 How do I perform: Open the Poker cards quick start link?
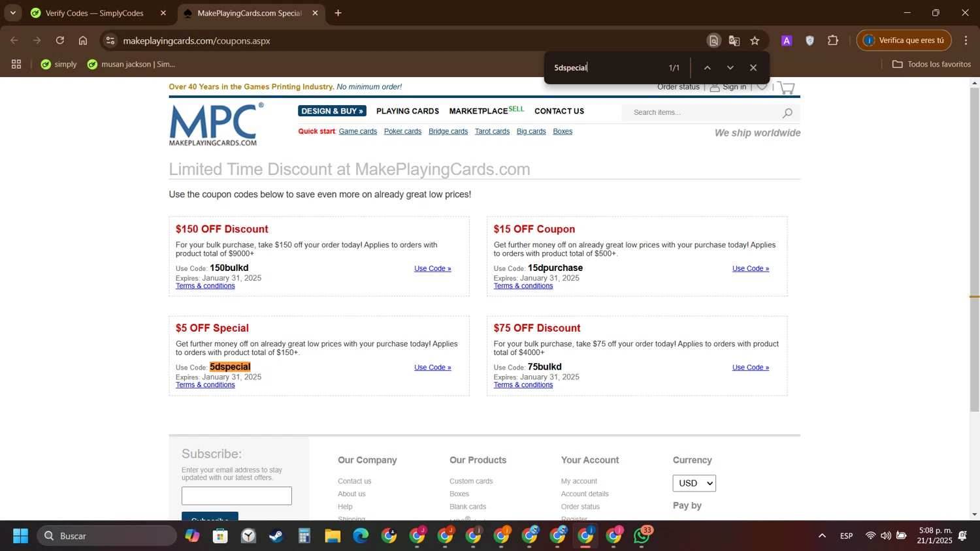(402, 131)
